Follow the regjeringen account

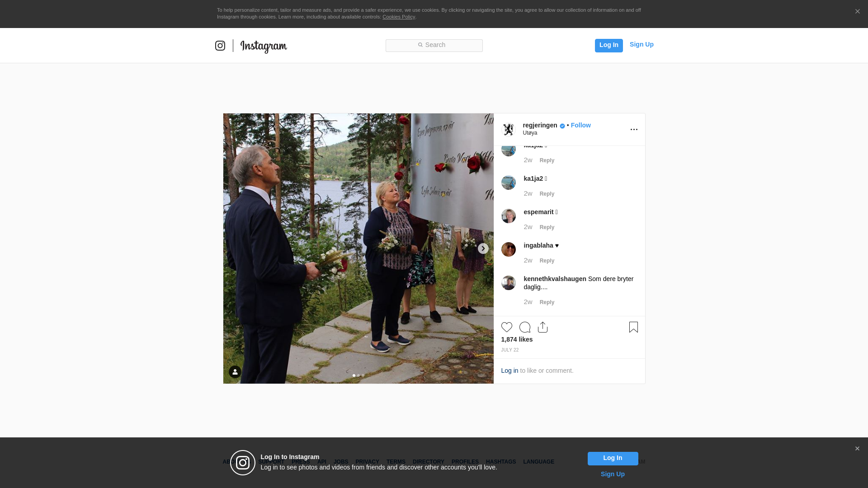pos(580,125)
